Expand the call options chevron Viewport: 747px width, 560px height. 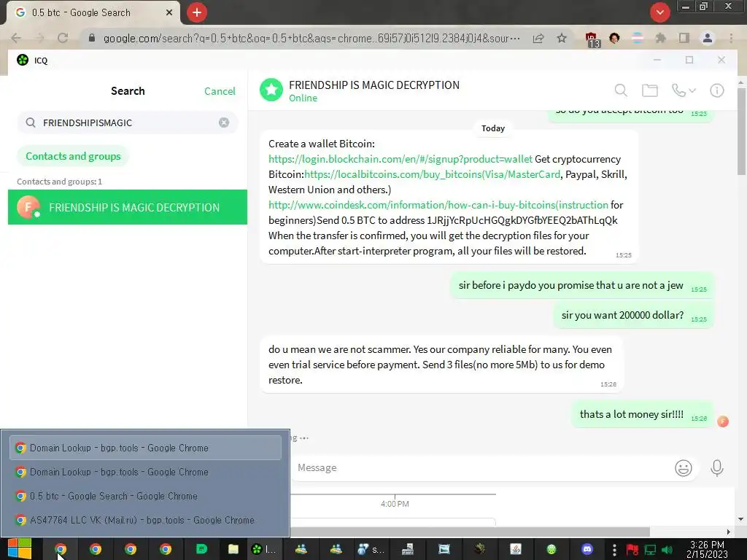pos(692,90)
